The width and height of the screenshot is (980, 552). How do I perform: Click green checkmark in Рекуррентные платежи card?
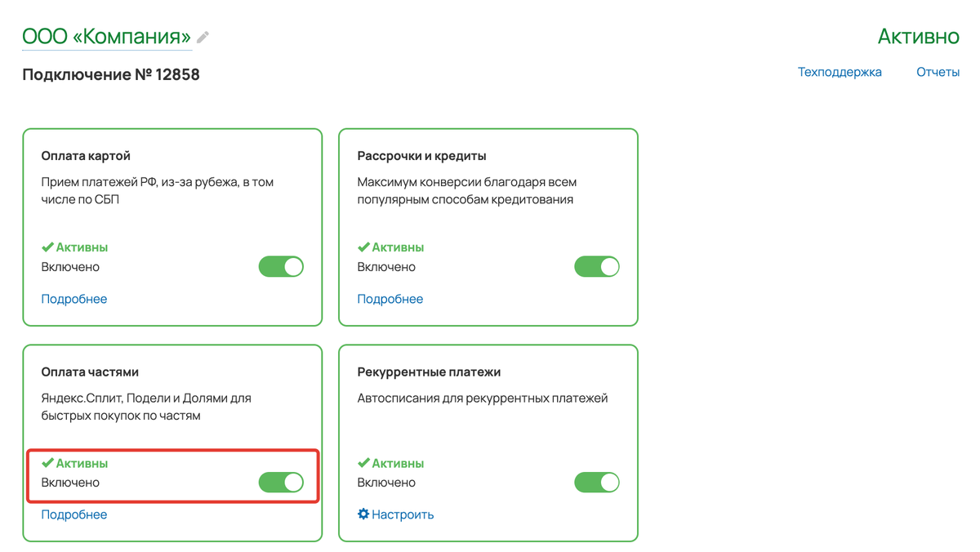coord(363,463)
